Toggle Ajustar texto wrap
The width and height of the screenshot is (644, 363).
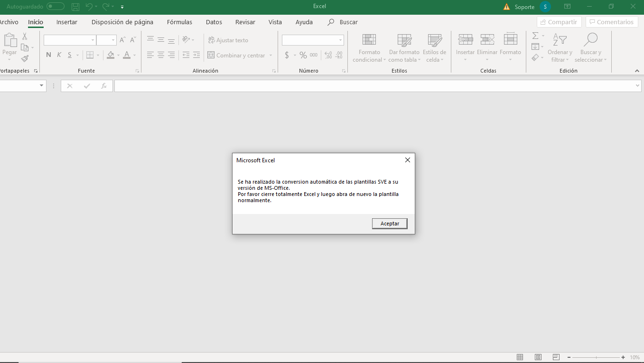228,40
